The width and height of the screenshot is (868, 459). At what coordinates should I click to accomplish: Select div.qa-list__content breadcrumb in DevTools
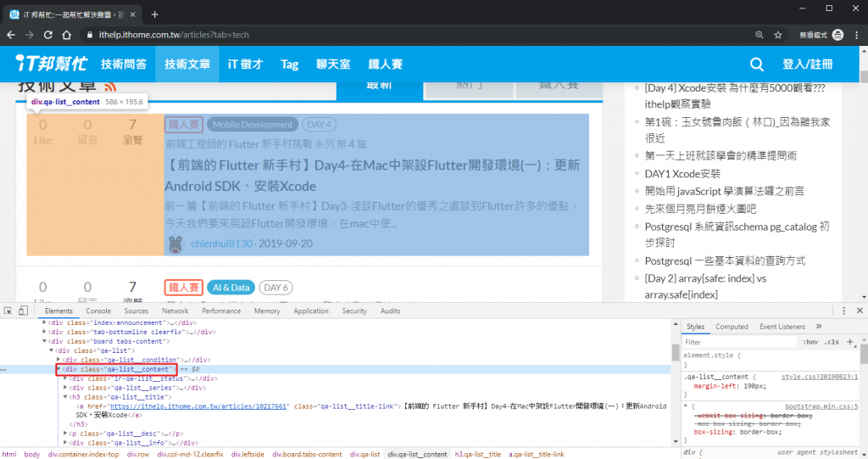click(x=417, y=454)
